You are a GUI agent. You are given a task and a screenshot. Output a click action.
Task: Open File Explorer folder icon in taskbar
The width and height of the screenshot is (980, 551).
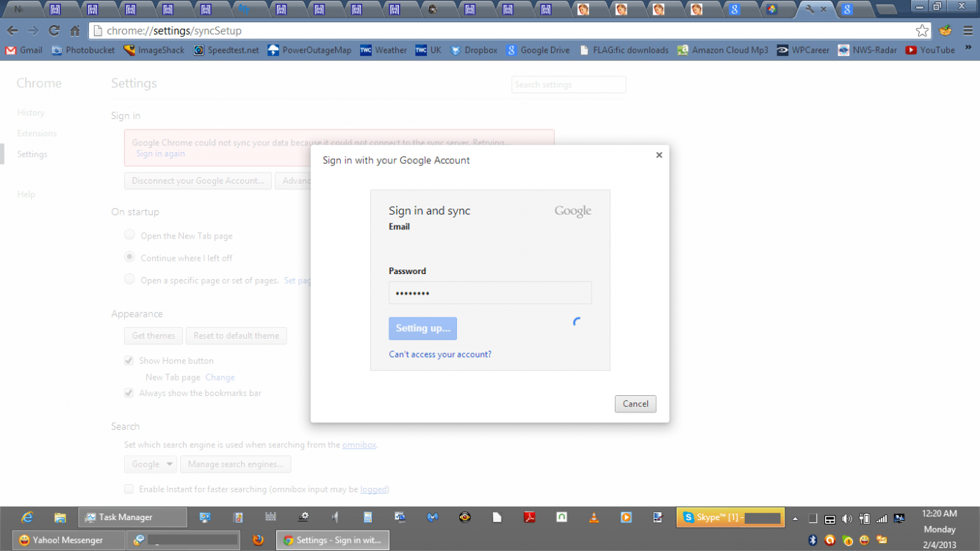[60, 517]
